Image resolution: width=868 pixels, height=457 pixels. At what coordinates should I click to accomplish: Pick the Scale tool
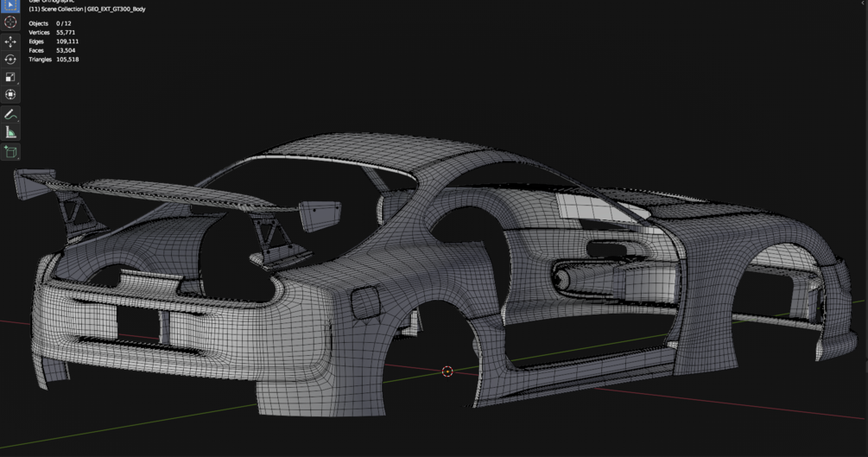click(x=10, y=77)
